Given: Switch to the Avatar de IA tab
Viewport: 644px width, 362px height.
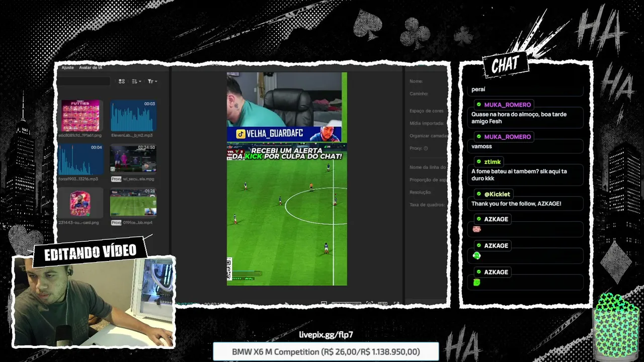Looking at the screenshot, I should pos(91,67).
